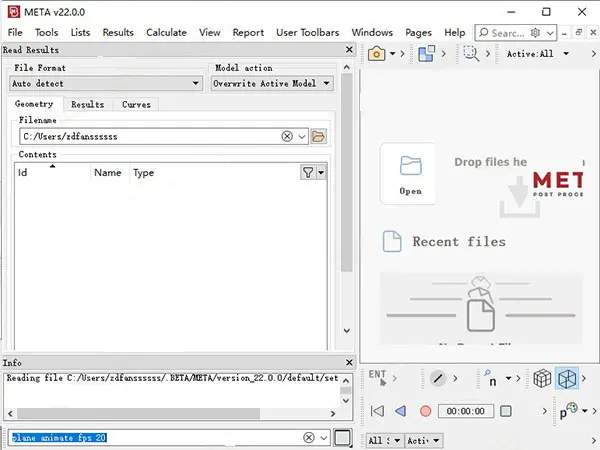The height and width of the screenshot is (450, 600).
Task: Click the square button beside command line
Action: [x=342, y=437]
